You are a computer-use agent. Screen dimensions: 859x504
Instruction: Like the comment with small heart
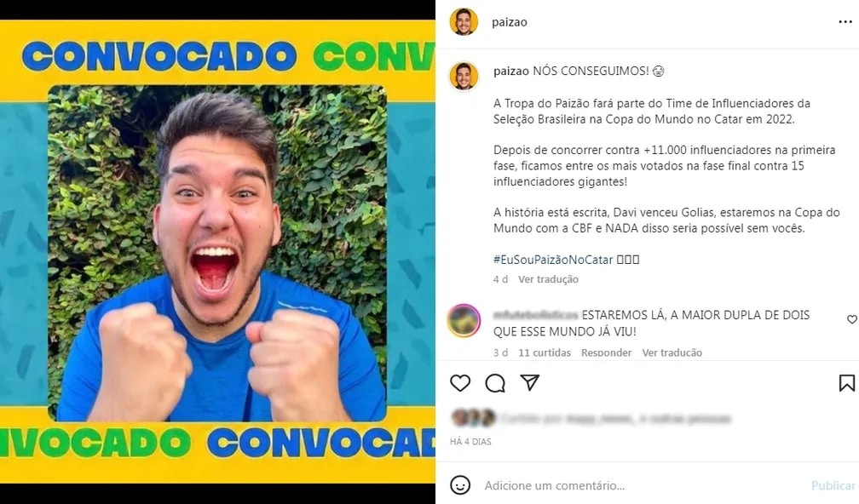pyautogui.click(x=852, y=319)
